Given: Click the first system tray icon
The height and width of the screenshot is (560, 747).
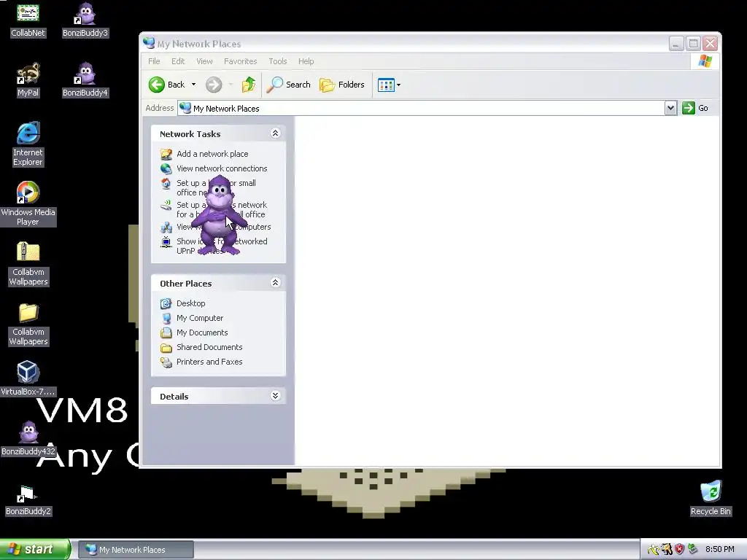Looking at the screenshot, I should coord(653,550).
